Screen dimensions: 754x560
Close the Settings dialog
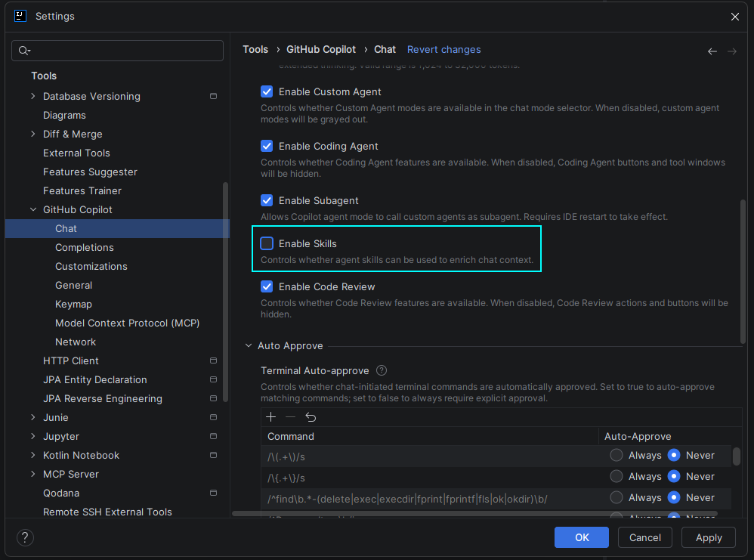click(735, 17)
